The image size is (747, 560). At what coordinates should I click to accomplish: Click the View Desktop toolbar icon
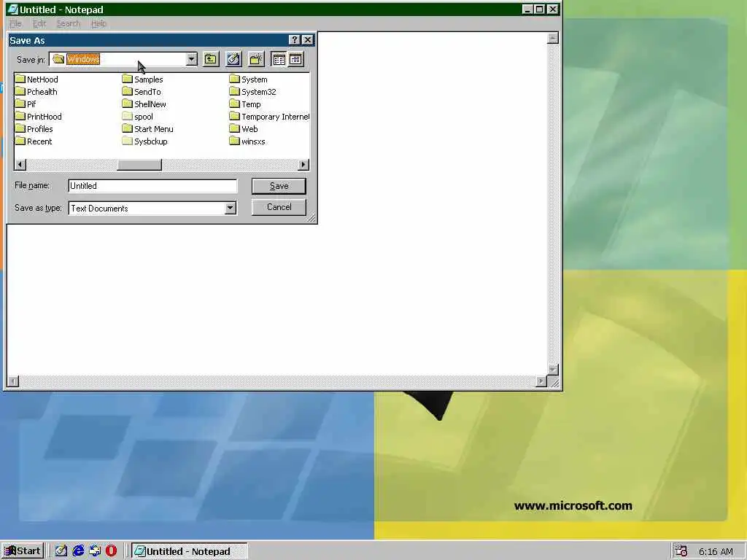(x=233, y=59)
